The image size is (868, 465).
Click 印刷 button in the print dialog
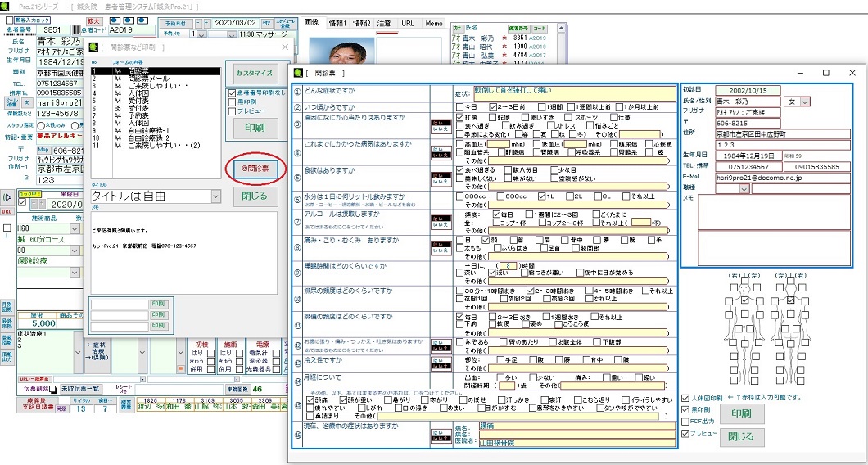255,129
